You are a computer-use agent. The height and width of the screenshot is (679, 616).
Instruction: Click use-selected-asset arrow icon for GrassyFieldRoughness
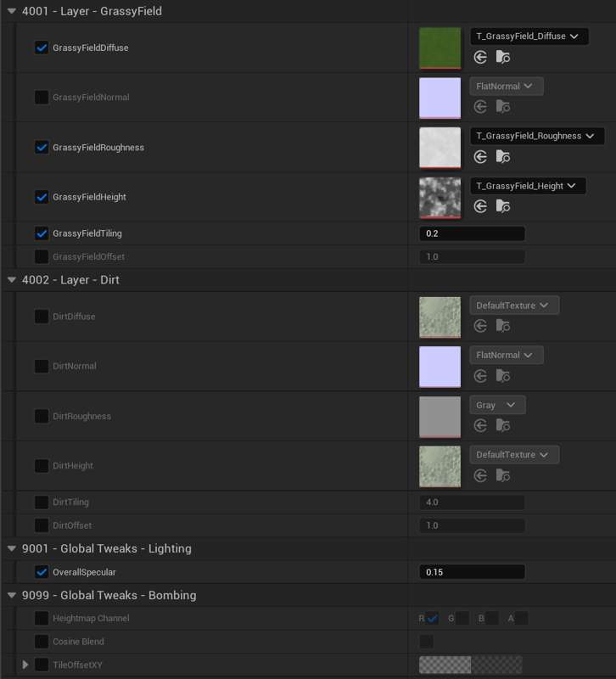coord(480,157)
